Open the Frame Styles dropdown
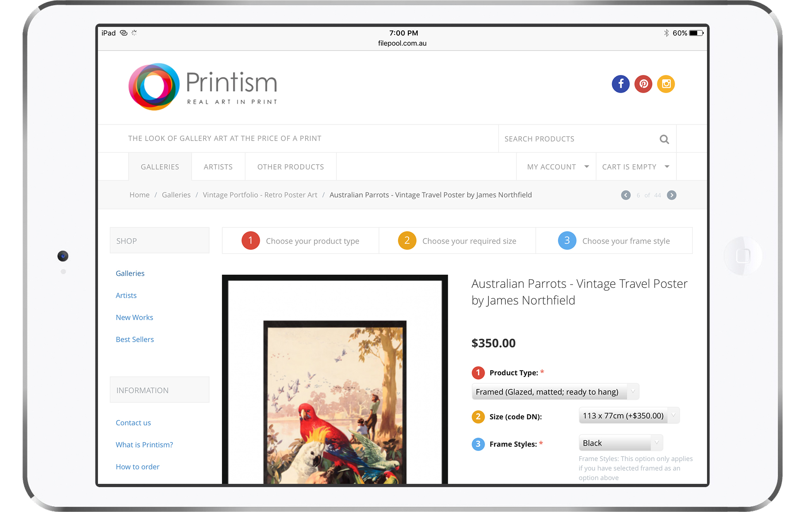 (620, 443)
